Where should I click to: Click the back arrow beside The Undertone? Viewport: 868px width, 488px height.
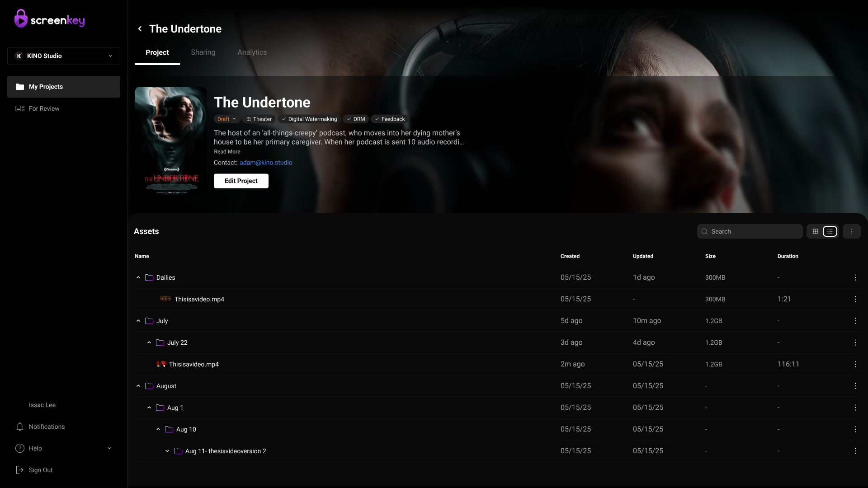click(140, 29)
